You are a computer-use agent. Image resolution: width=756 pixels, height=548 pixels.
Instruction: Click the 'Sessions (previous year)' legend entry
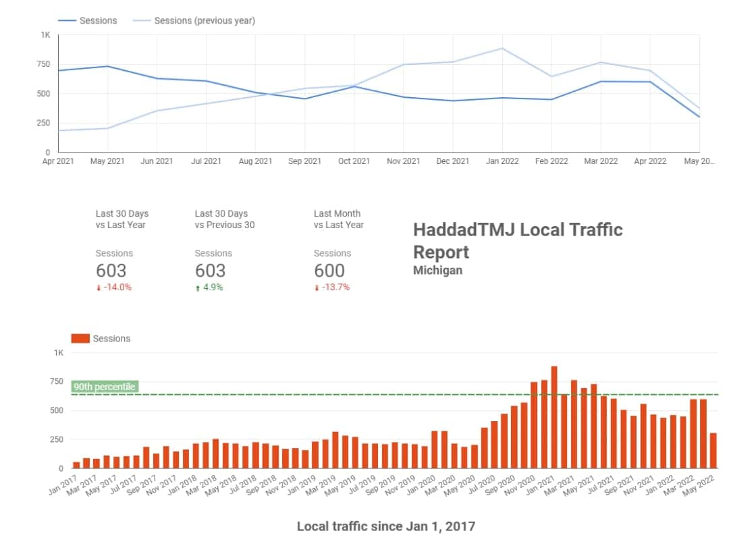pyautogui.click(x=194, y=21)
